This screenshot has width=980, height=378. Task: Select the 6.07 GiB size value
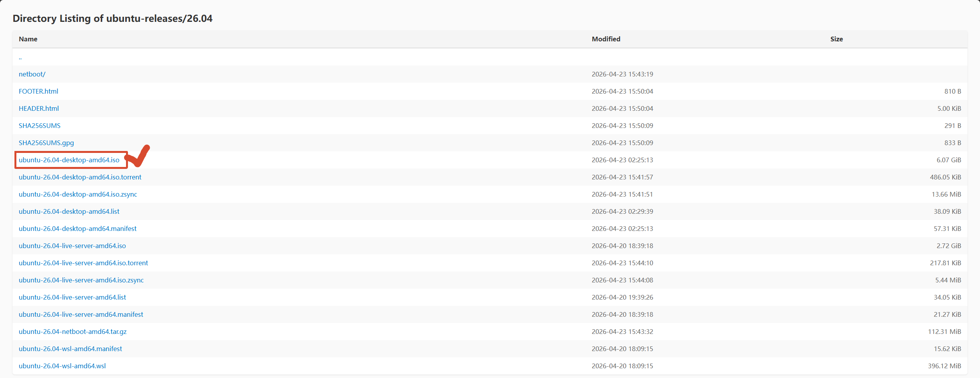949,160
